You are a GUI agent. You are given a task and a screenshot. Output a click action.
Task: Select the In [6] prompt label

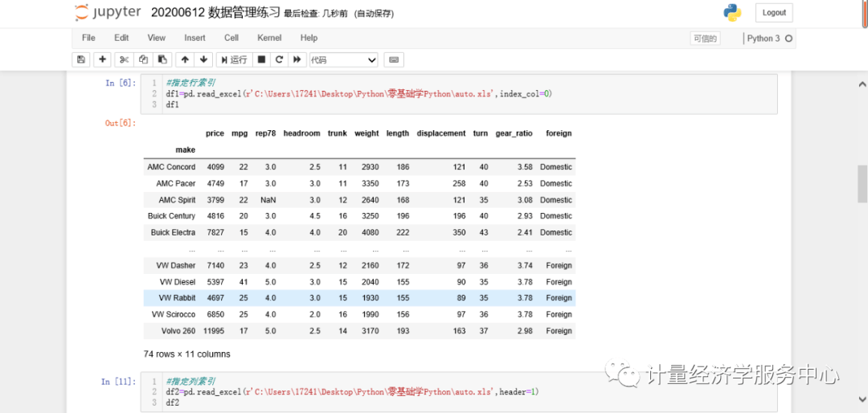click(x=120, y=83)
